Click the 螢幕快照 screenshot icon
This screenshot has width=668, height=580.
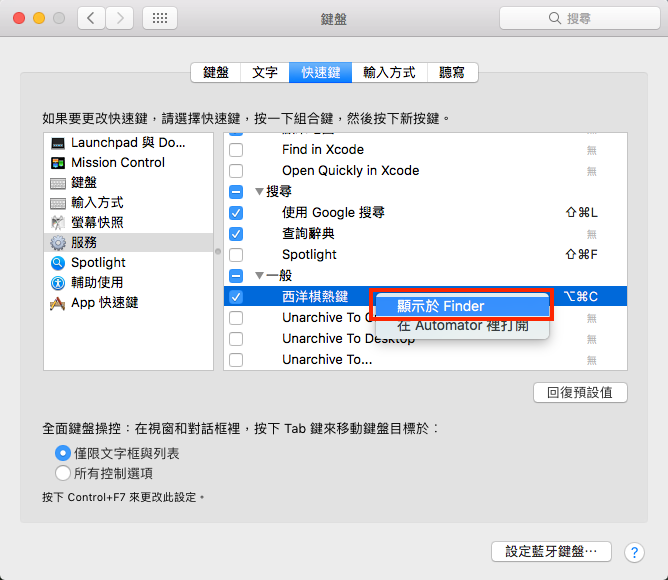58,223
